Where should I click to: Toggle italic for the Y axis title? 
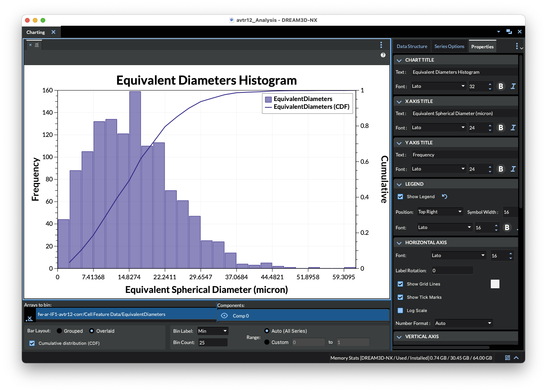click(x=513, y=169)
